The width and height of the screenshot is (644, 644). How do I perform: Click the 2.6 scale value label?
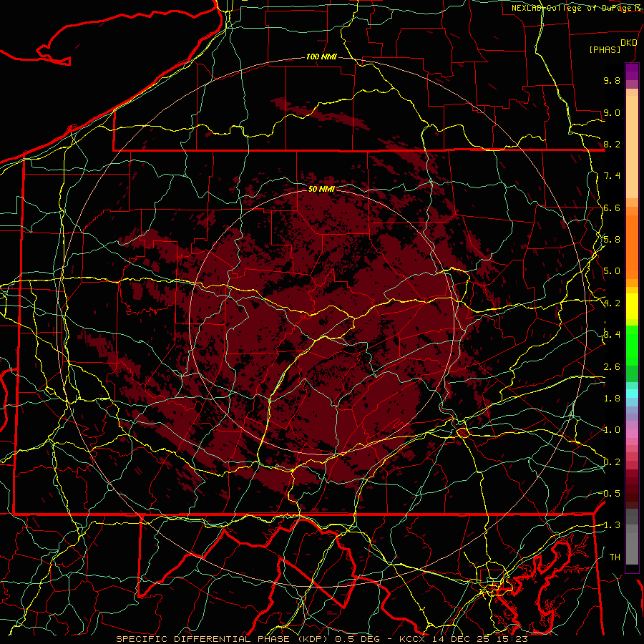coord(612,367)
